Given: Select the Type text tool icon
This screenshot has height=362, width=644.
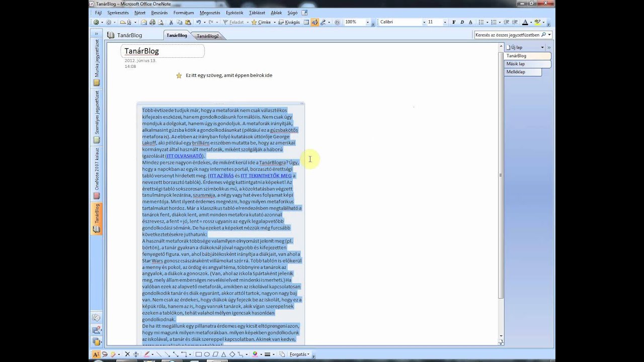Looking at the screenshot, I should tap(96, 354).
